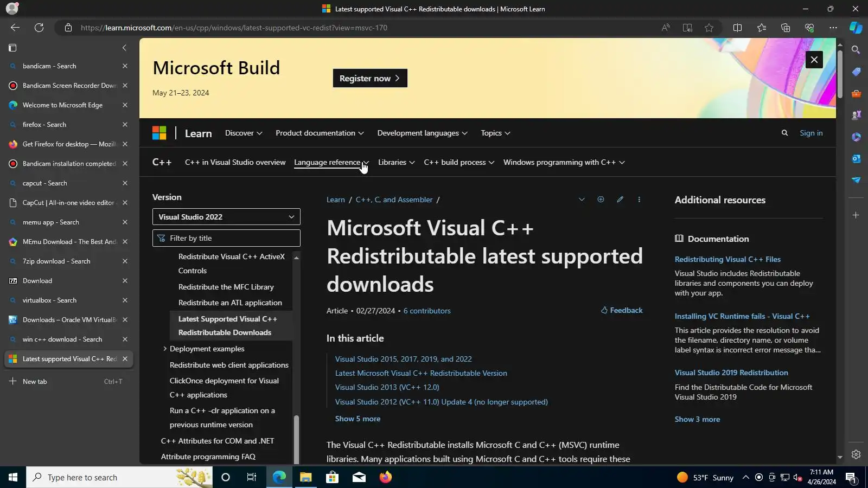The height and width of the screenshot is (488, 868).
Task: Edit the article with pencil icon
Action: pyautogui.click(x=620, y=200)
